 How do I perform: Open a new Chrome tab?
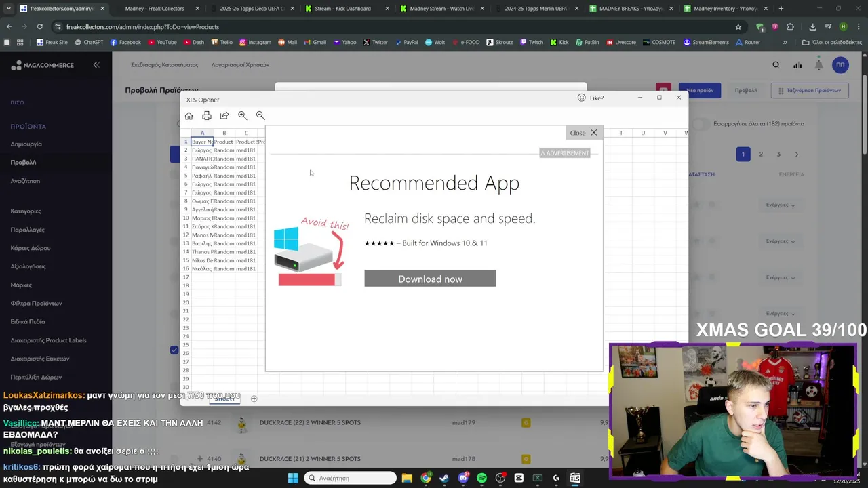[x=781, y=9]
